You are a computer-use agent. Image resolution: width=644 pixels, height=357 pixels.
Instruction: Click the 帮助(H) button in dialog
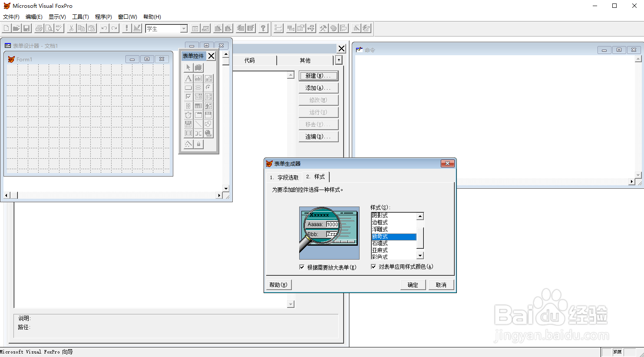pos(278,285)
